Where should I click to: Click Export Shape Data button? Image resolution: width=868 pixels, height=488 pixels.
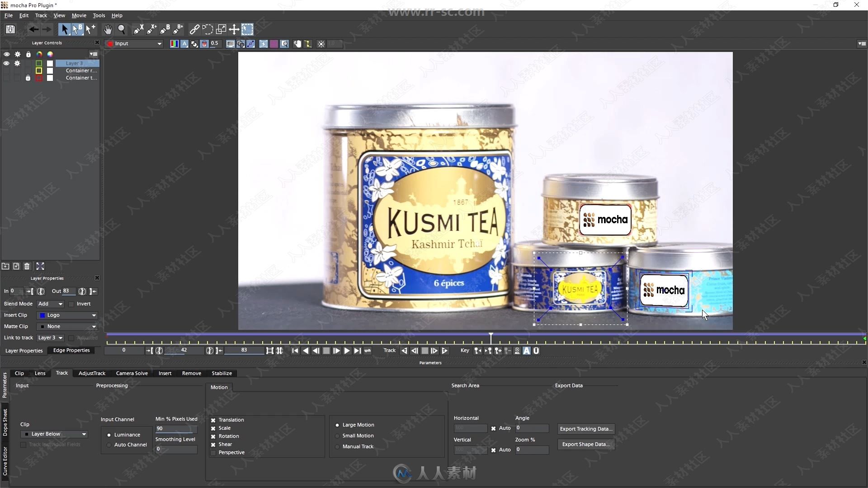585,444
